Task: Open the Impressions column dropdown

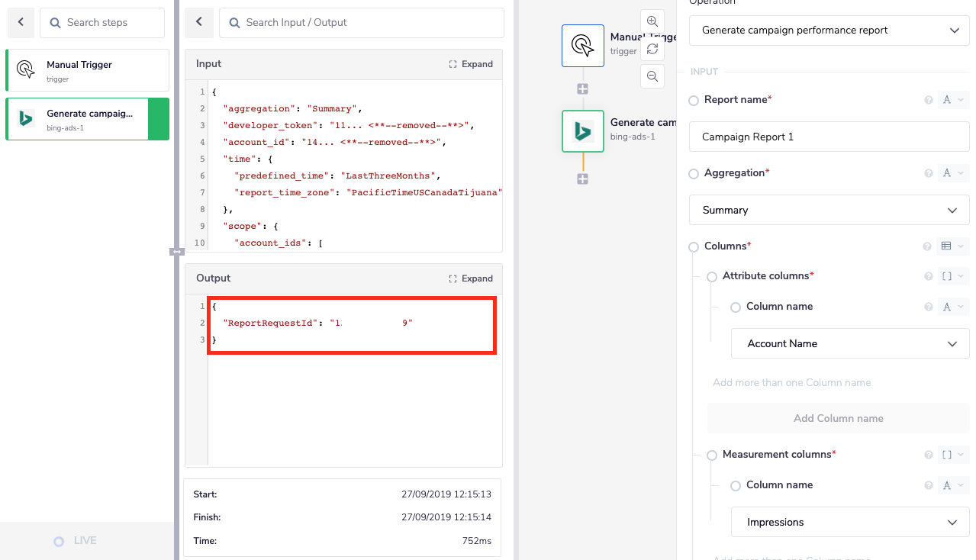Action: 849,522
